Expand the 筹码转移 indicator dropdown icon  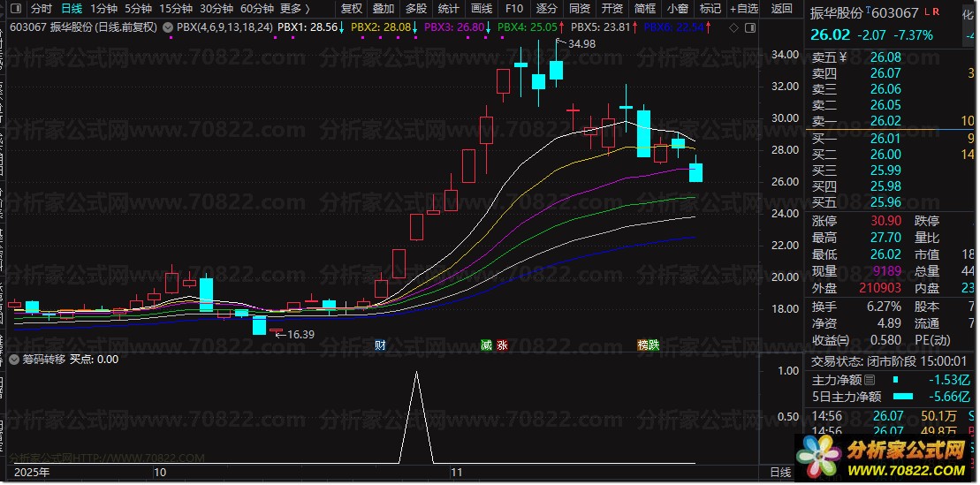14,360
